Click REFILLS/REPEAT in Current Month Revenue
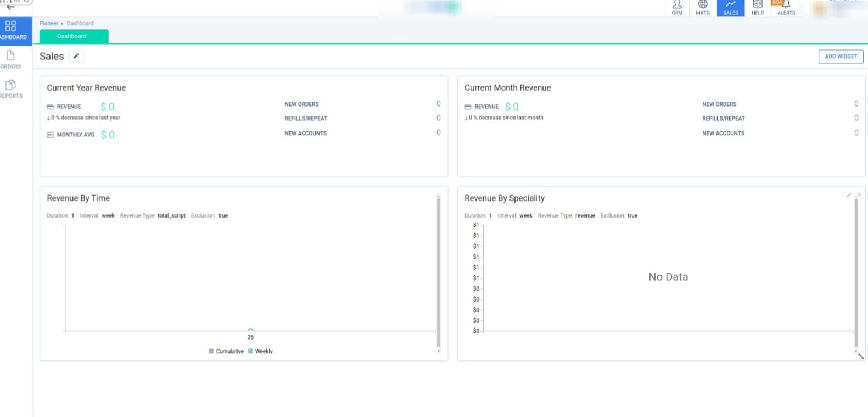This screenshot has height=417, width=868. 724,119
